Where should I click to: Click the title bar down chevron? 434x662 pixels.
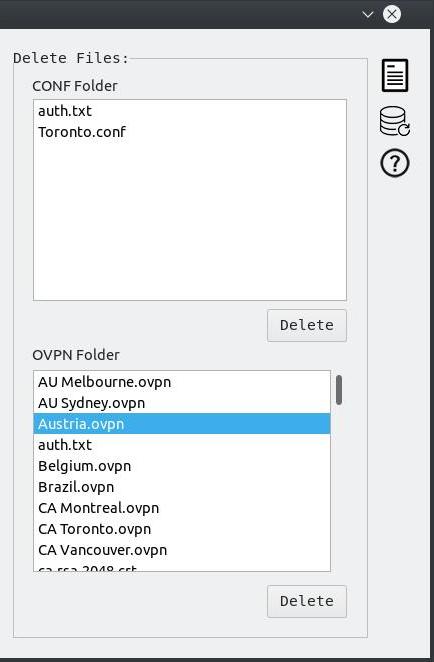click(368, 14)
